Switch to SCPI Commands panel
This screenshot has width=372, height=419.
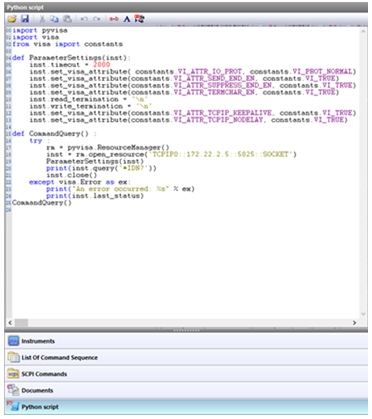pos(186,374)
